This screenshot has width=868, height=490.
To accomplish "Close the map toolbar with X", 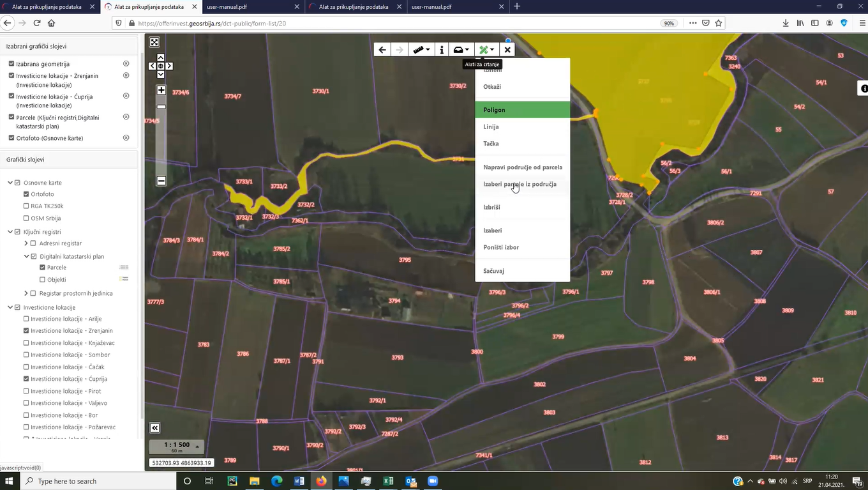I will pos(507,50).
